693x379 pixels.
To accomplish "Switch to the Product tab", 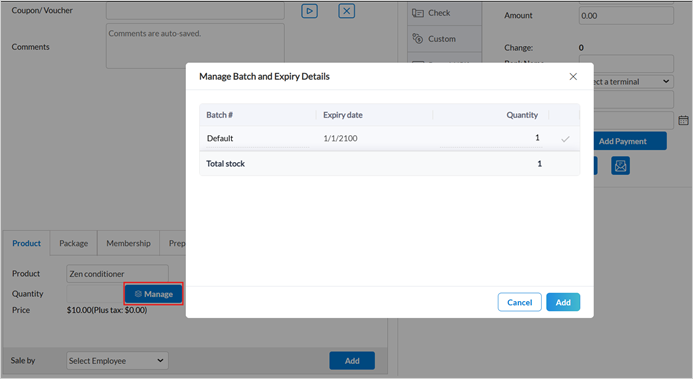I will coord(27,243).
